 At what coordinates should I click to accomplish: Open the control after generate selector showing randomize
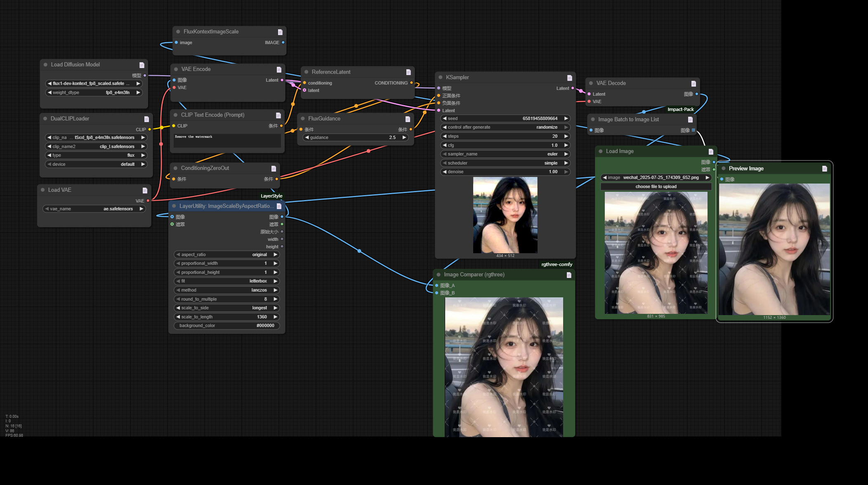[x=505, y=127]
